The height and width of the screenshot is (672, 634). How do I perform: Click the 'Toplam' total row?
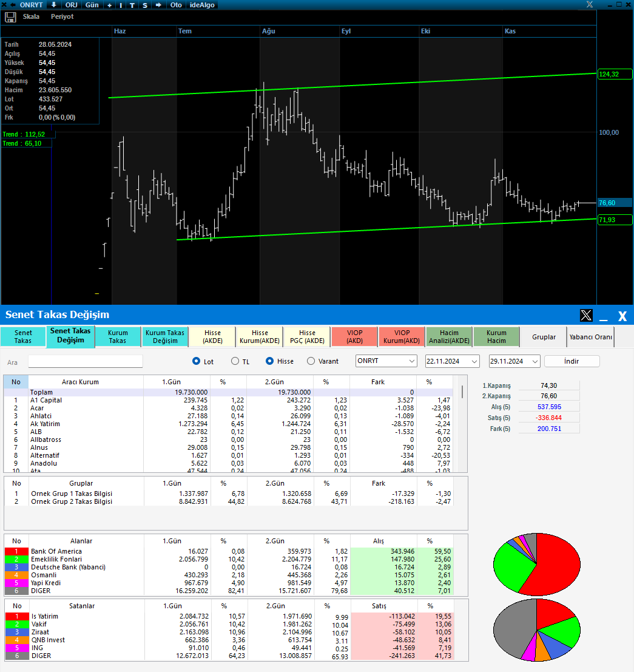pos(228,392)
